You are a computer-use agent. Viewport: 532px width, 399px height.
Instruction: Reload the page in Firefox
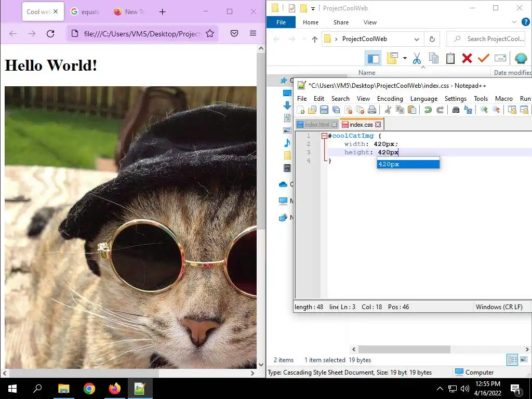pos(50,33)
